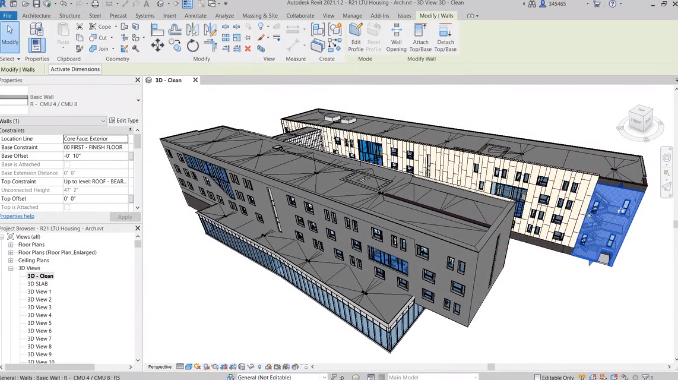The width and height of the screenshot is (678, 380).
Task: Click the Location Line value field
Action: coord(96,139)
